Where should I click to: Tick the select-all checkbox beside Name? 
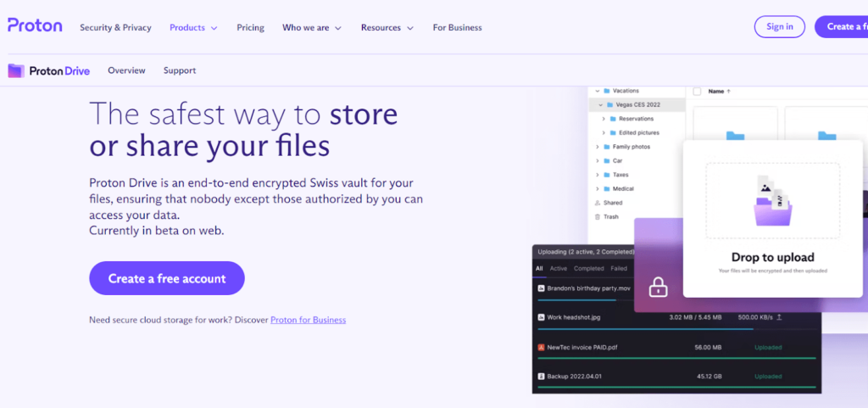click(698, 92)
